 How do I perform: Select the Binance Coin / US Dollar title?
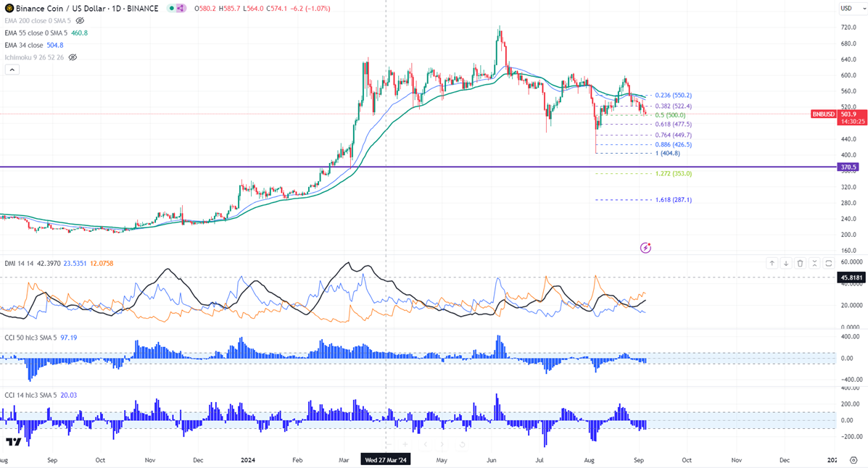[x=61, y=8]
